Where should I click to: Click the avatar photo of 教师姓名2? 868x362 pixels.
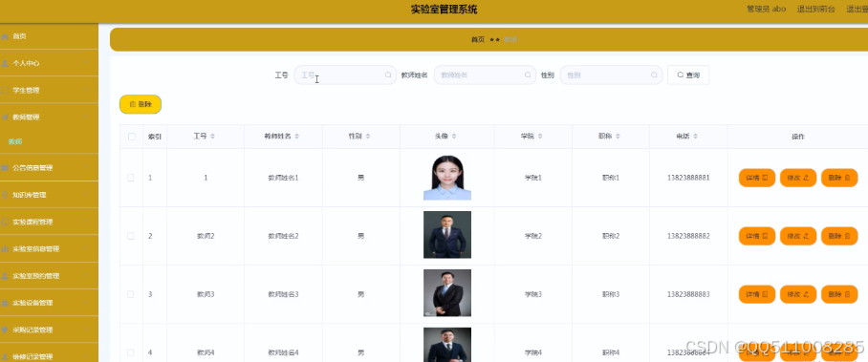click(447, 235)
